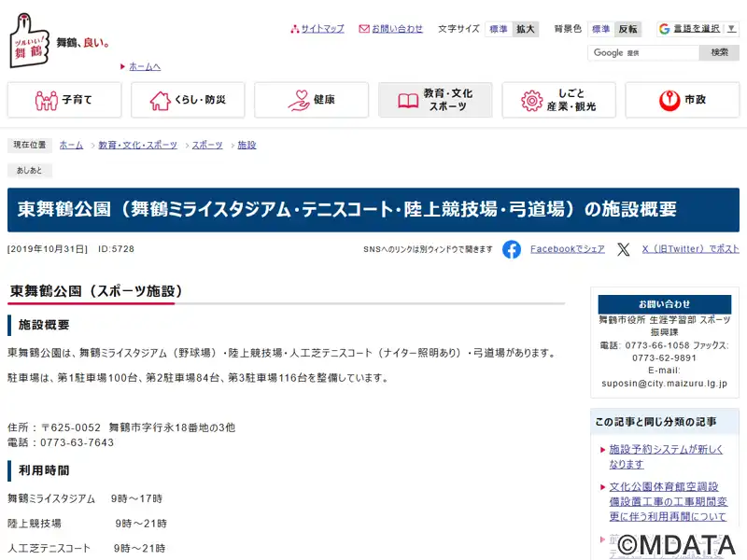Switch background color to 反転
Screen dimensions: 747x560
coord(628,29)
